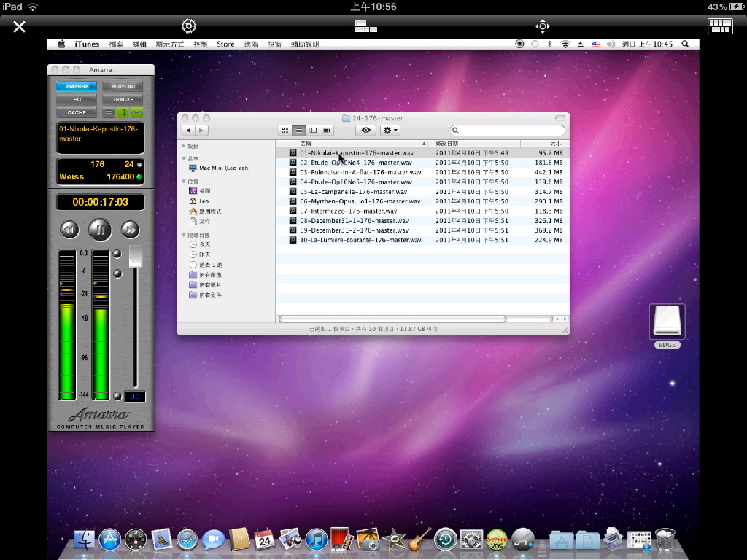
Task: Switch Finder to list view
Action: coord(298,130)
